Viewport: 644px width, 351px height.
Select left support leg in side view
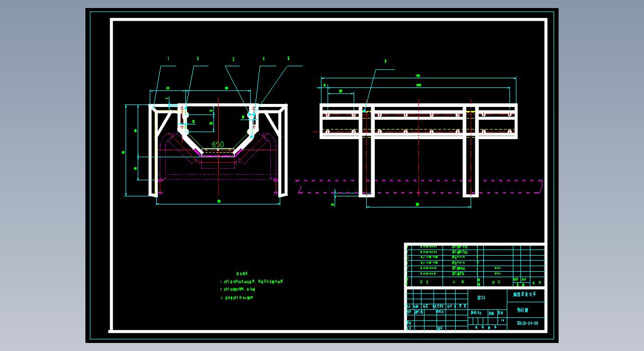(366, 161)
